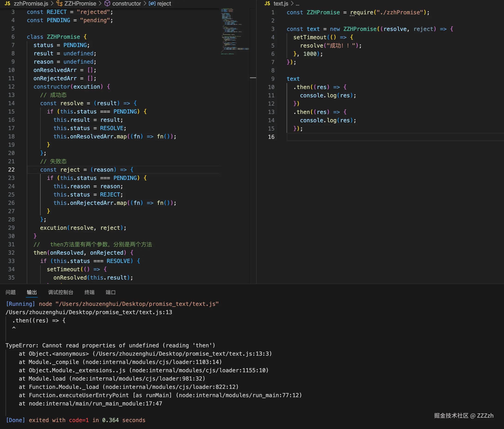Click the JS file icon beside text.js

(x=267, y=3)
